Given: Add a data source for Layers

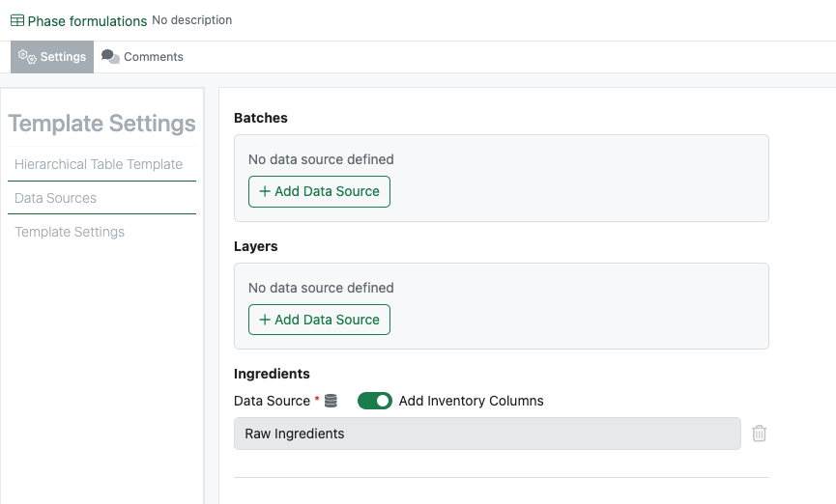Looking at the screenshot, I should tap(319, 320).
